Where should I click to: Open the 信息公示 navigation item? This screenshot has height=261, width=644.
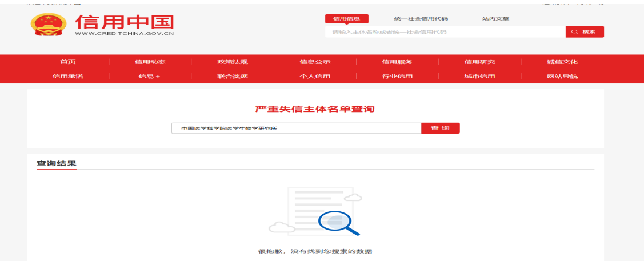pos(315,62)
